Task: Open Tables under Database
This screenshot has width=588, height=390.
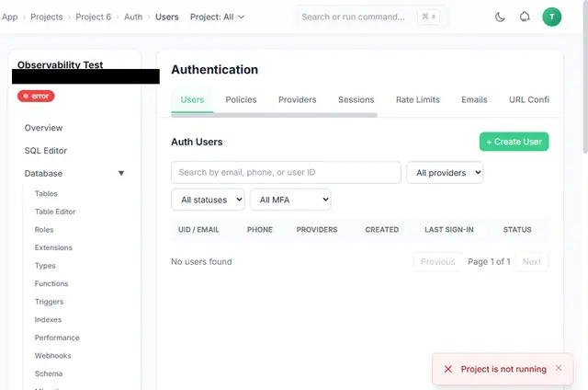Action: pyautogui.click(x=46, y=194)
